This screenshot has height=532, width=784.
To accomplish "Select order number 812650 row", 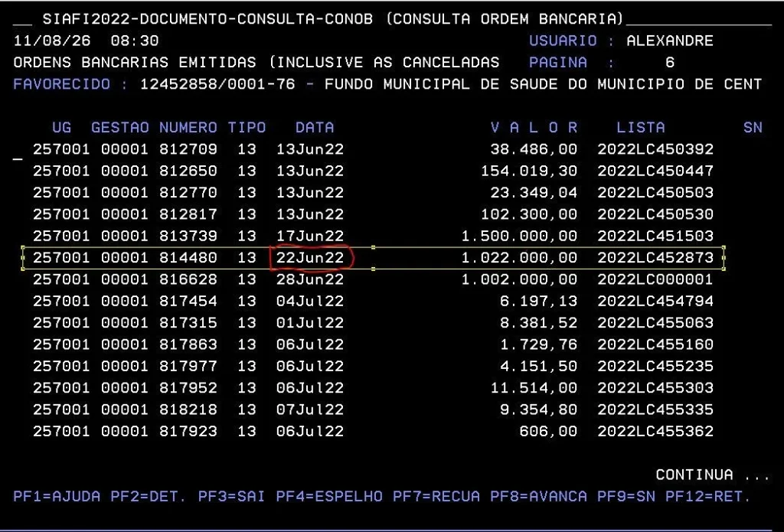I will pyautogui.click(x=374, y=171).
